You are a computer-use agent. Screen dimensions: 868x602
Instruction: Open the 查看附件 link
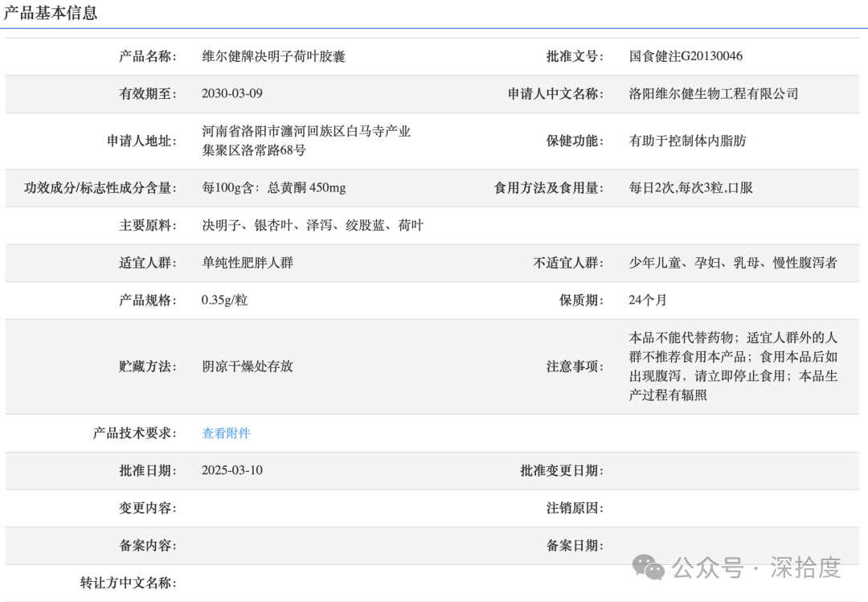coord(226,433)
